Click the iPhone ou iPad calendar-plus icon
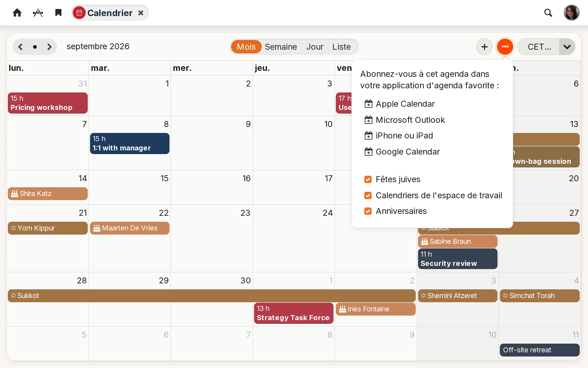Image resolution: width=588 pixels, height=368 pixels. pyautogui.click(x=368, y=135)
